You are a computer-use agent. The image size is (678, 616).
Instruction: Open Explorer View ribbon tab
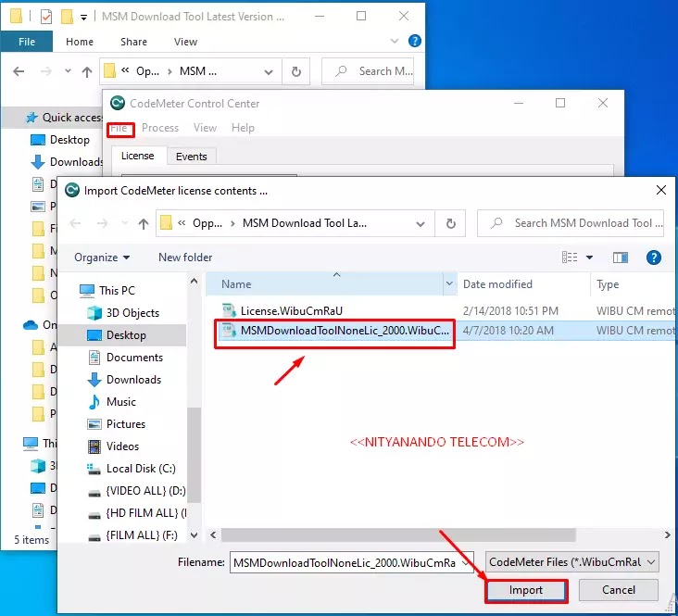(185, 42)
